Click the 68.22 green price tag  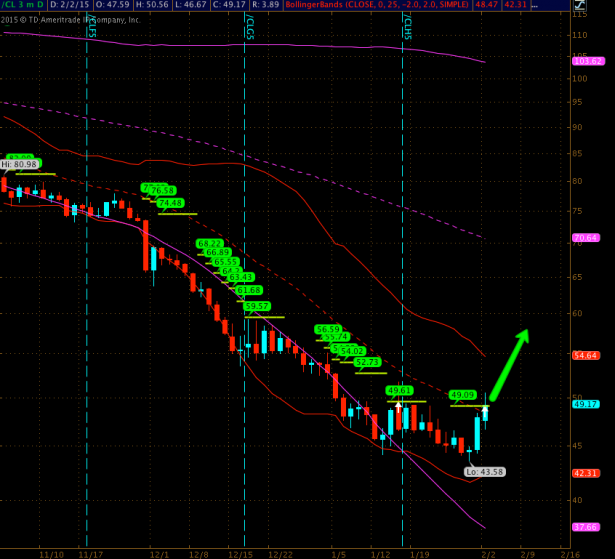point(210,243)
